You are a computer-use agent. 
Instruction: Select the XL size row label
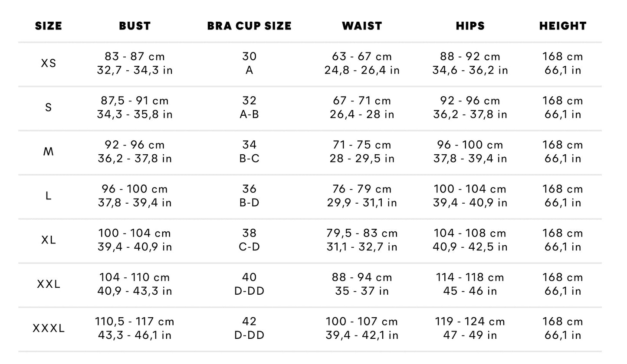click(48, 240)
